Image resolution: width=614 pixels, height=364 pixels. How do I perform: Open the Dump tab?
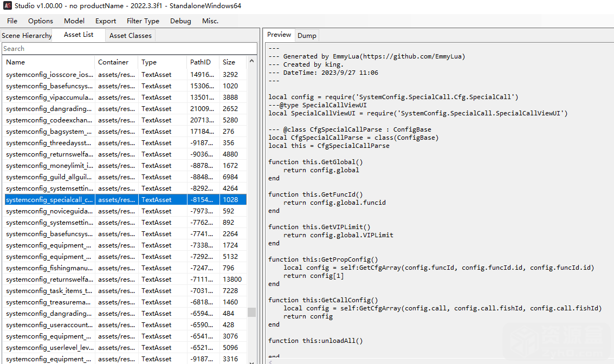307,36
